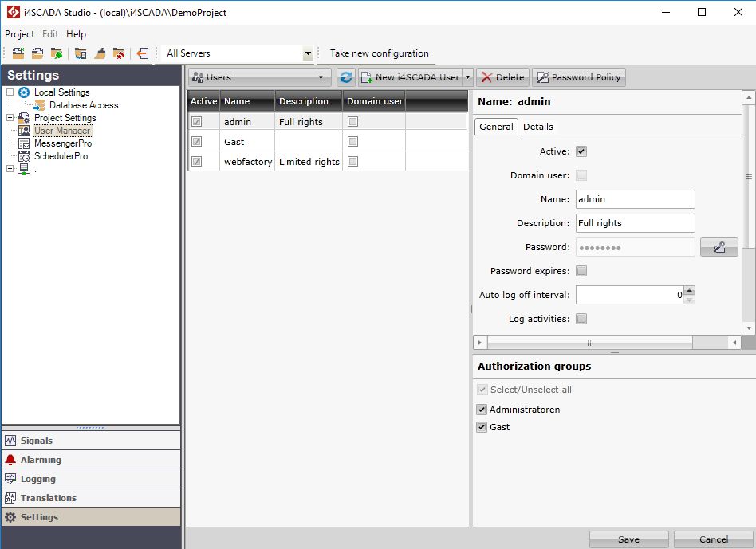Expand the Project Settings tree node
756x549 pixels.
[x=10, y=117]
